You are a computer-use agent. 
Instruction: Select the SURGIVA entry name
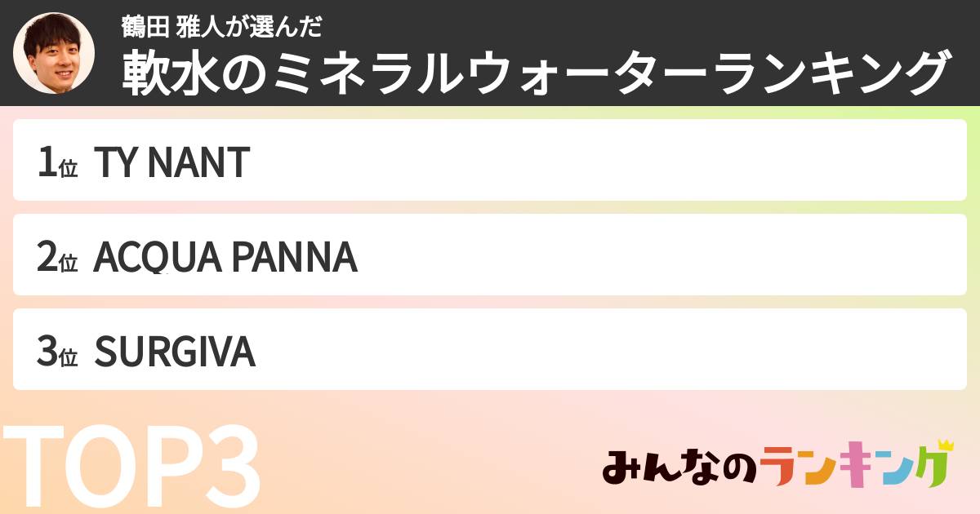coord(175,352)
